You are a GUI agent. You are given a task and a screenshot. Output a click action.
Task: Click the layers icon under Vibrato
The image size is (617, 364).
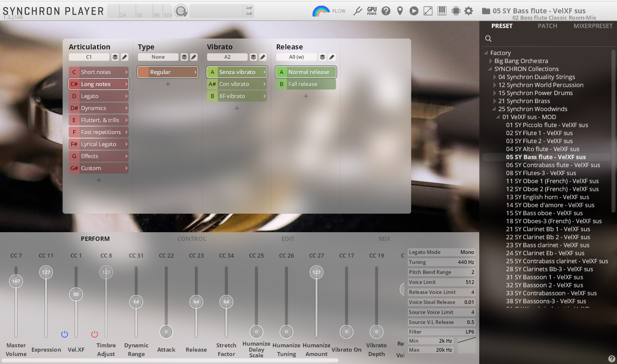[x=253, y=57]
